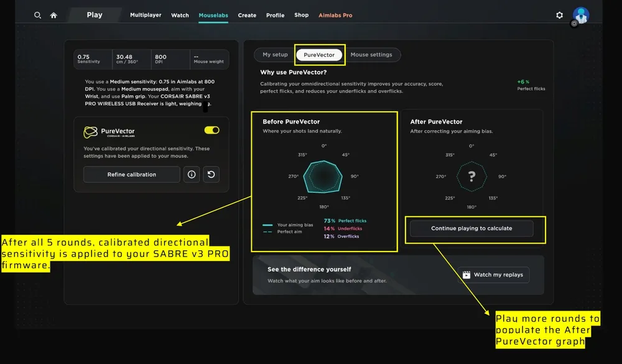This screenshot has height=364, width=622.
Task: Click the calibration info icon
Action: tap(192, 175)
